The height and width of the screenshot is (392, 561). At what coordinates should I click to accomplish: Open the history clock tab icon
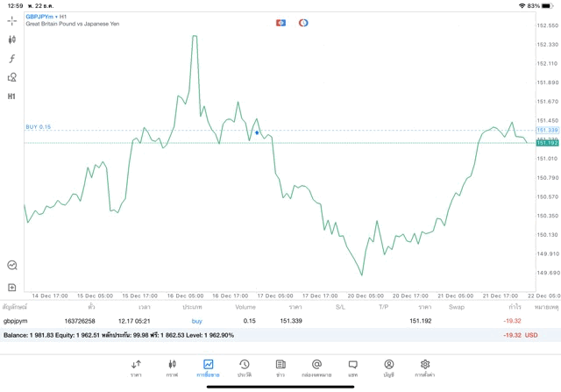click(x=244, y=364)
